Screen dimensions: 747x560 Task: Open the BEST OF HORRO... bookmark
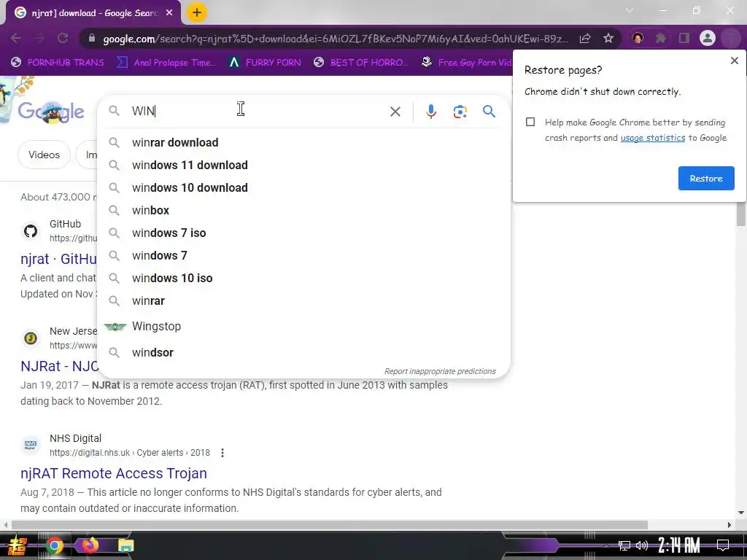click(x=362, y=63)
